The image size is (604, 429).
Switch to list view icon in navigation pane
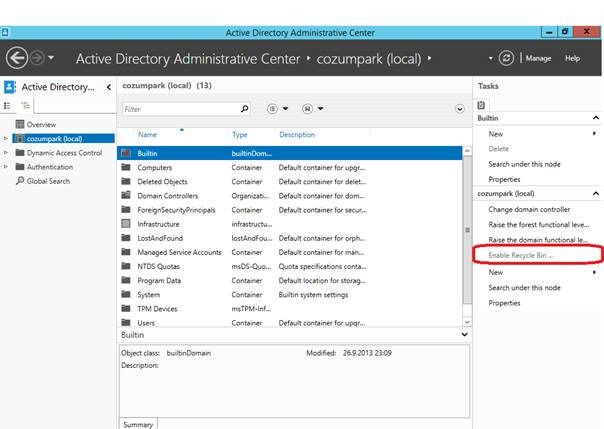pyautogui.click(x=7, y=105)
